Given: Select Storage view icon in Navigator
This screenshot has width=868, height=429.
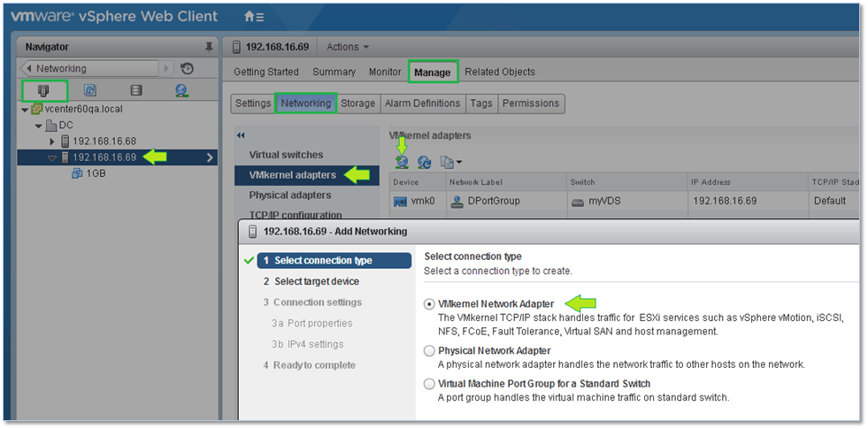Looking at the screenshot, I should 135,91.
